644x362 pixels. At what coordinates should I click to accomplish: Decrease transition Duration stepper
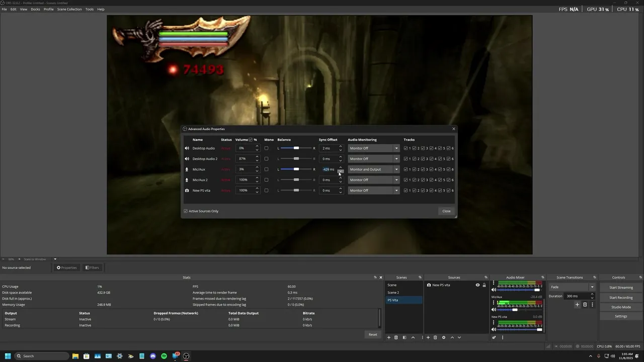click(x=592, y=298)
